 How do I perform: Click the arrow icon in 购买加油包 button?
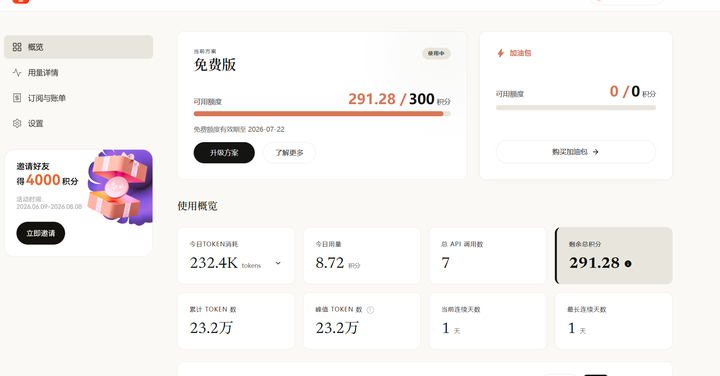click(596, 152)
